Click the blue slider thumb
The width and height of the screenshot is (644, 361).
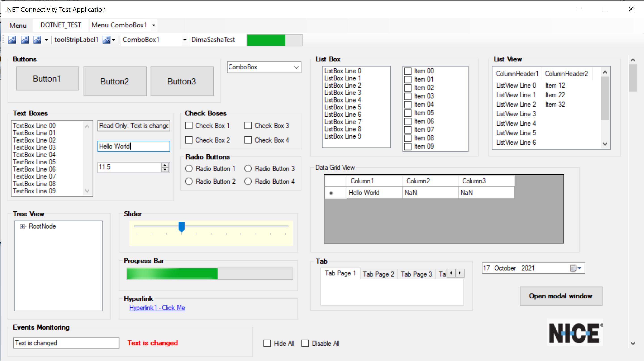(x=181, y=227)
